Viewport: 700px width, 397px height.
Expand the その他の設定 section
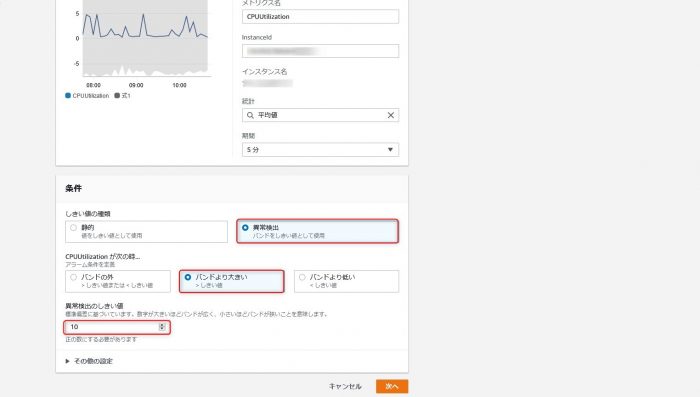(x=89, y=361)
